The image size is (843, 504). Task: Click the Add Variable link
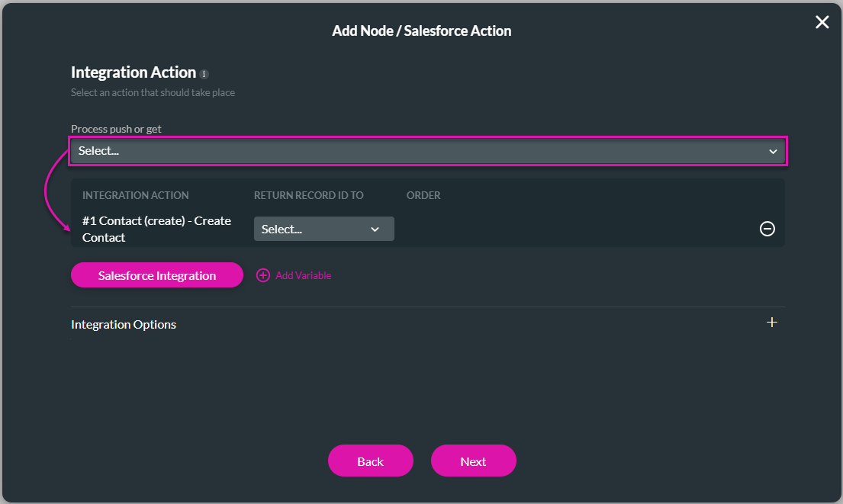coord(303,275)
